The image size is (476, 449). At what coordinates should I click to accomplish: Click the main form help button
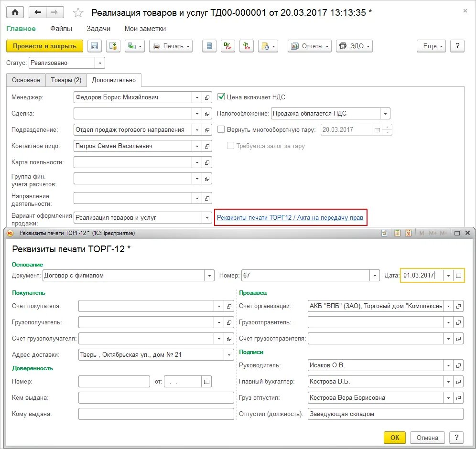point(457,46)
